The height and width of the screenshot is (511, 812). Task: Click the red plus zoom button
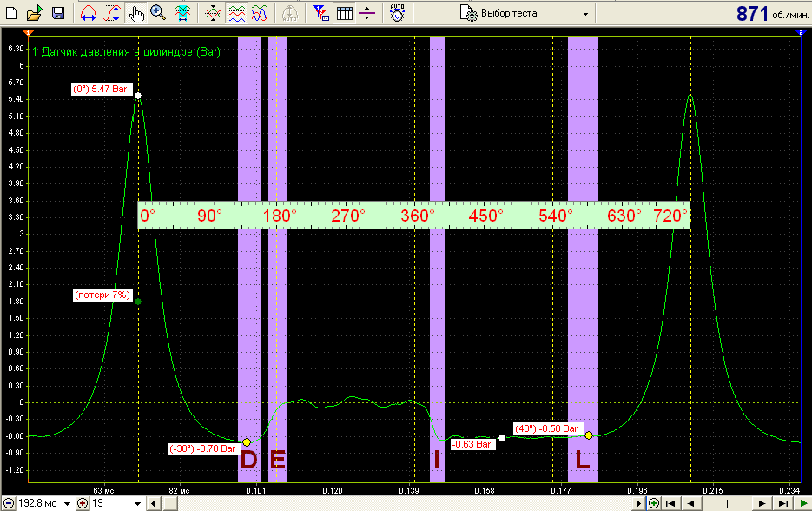83,503
